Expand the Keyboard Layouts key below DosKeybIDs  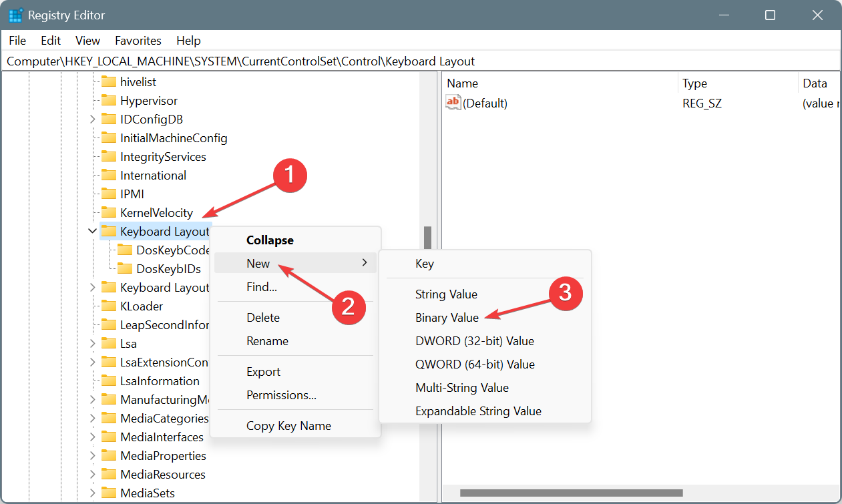point(92,288)
